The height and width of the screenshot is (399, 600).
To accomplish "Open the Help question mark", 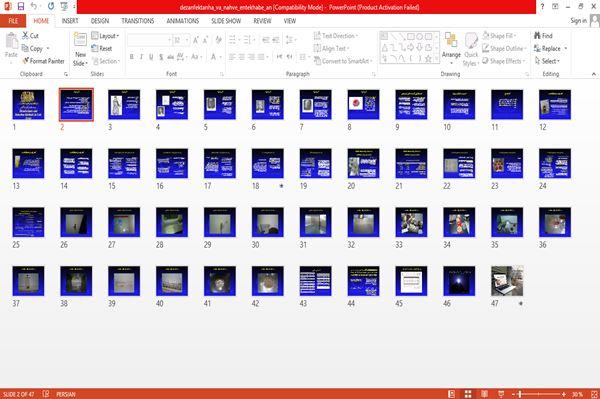I will tap(542, 7).
